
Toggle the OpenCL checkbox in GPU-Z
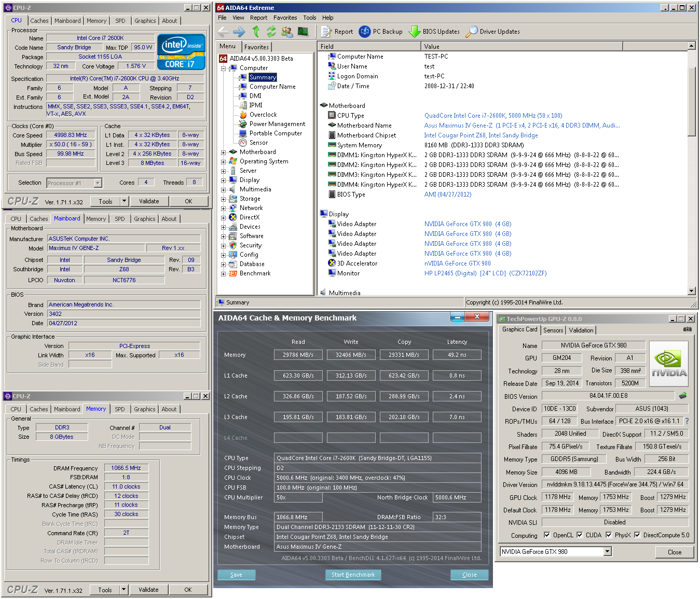pos(547,535)
